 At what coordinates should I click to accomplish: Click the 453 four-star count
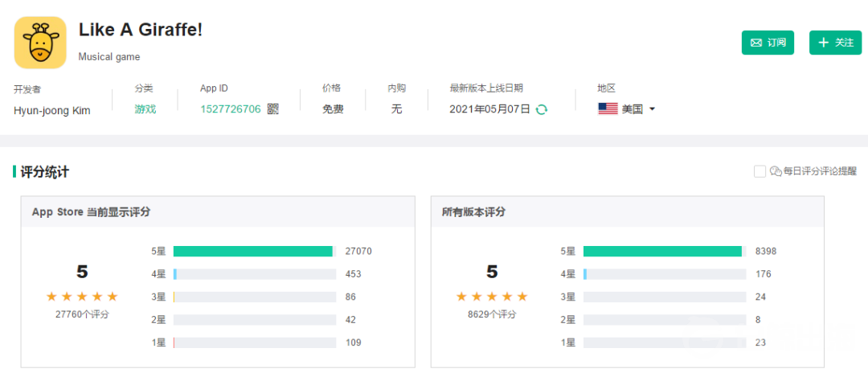tap(353, 274)
